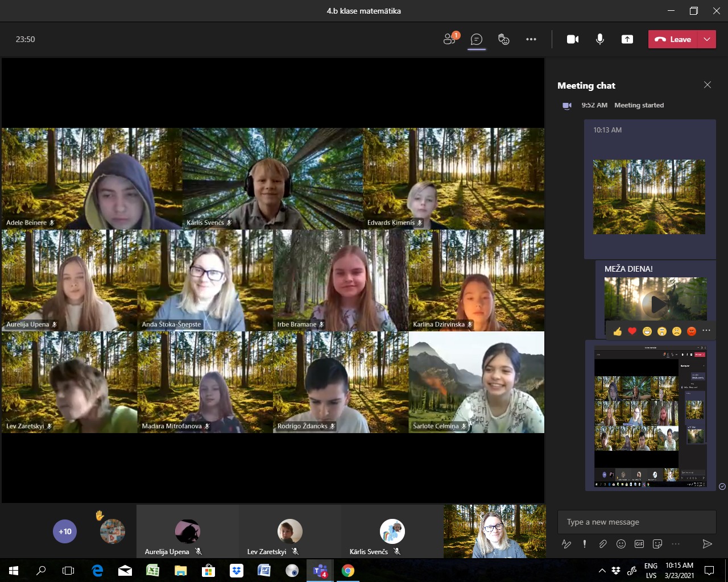Open the participants list
728x582 pixels.
[x=450, y=39]
